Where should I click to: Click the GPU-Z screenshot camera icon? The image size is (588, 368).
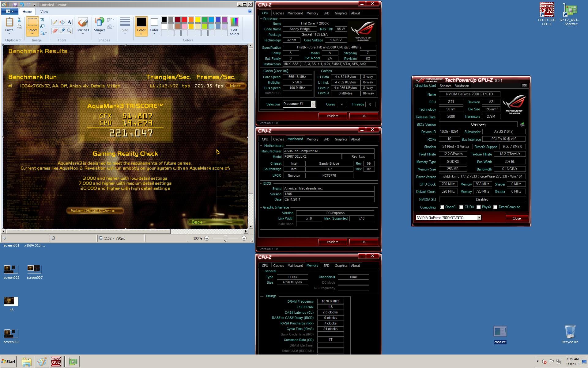coord(524,85)
